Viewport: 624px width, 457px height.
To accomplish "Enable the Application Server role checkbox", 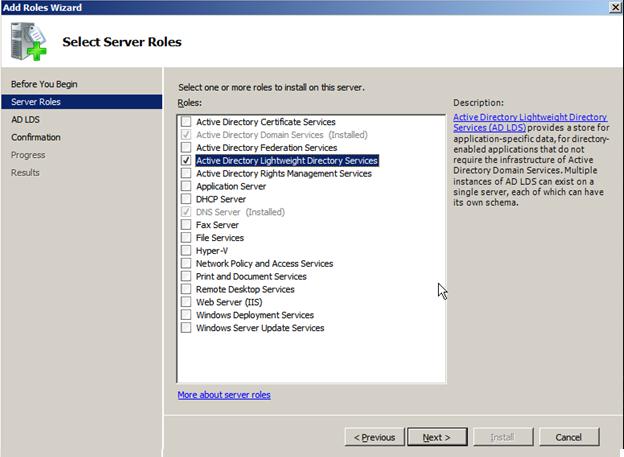I will click(186, 186).
